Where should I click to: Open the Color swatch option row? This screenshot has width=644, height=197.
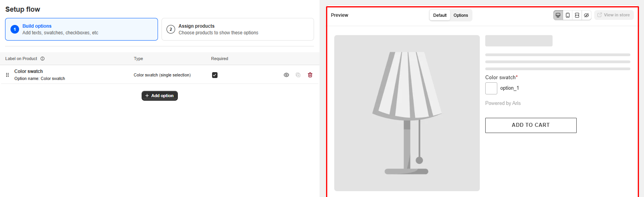click(x=160, y=75)
